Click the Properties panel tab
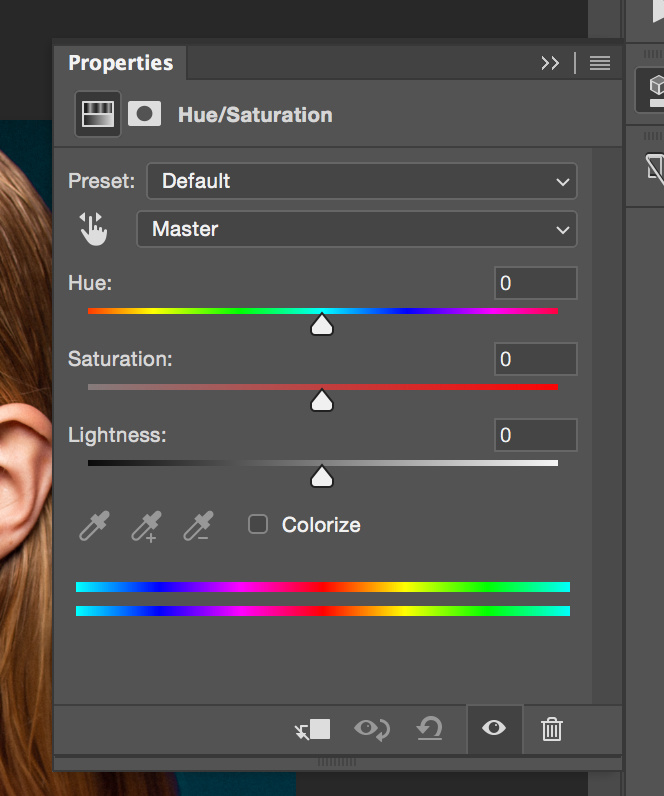The image size is (664, 796). 120,63
